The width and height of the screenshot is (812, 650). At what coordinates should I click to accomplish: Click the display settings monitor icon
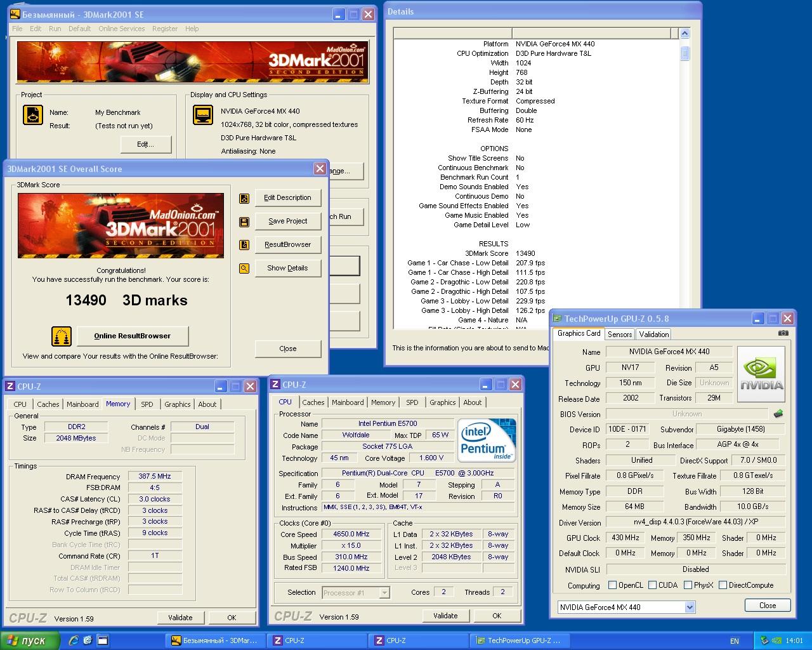click(203, 115)
